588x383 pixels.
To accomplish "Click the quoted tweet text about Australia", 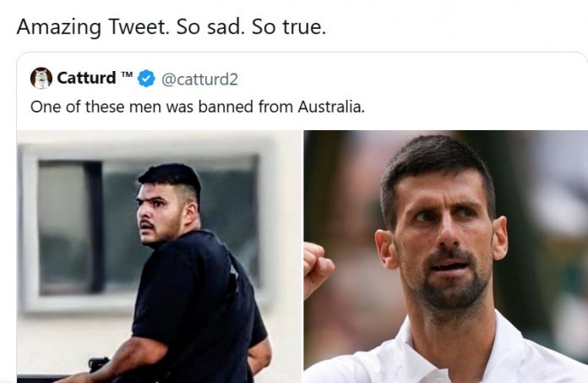I will click(197, 107).
